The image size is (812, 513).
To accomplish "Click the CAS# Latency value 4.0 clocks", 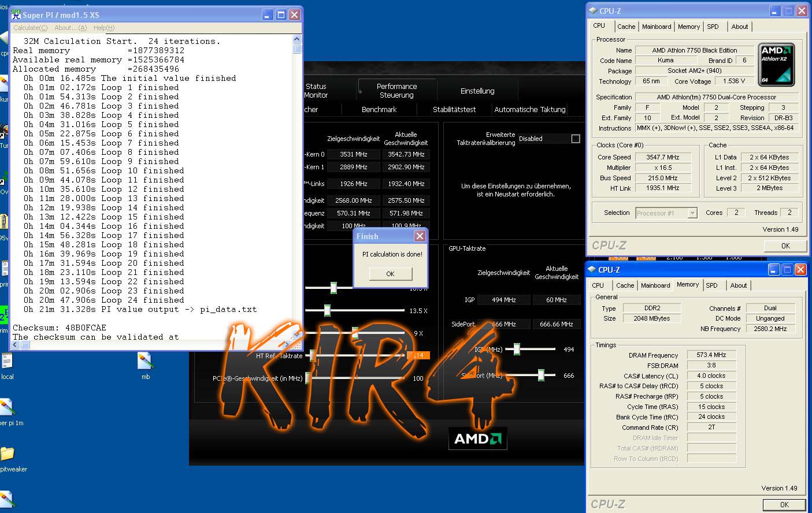I will tap(711, 376).
